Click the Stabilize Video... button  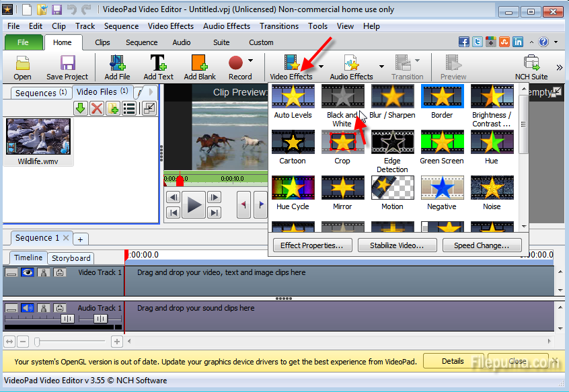pos(397,245)
